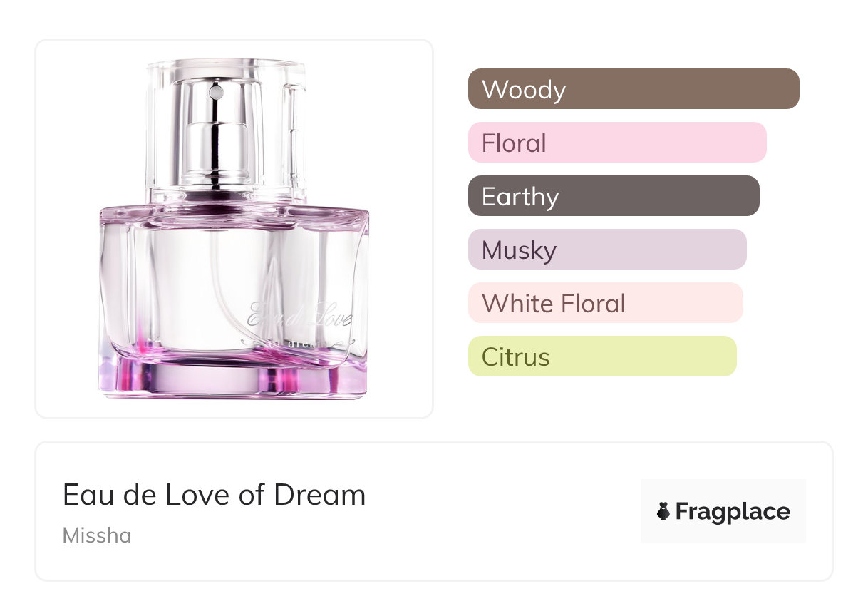This screenshot has width=868, height=616.
Task: Pick the White Floral accord bar
Action: (605, 303)
